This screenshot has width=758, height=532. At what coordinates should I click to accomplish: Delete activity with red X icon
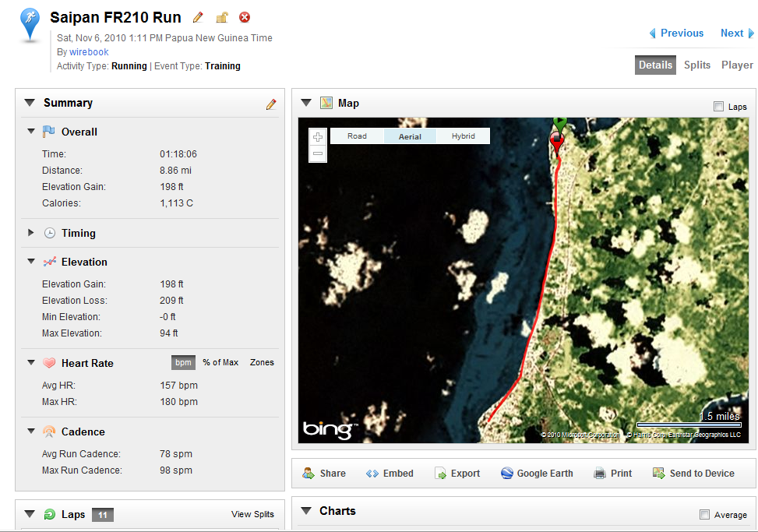point(245,17)
